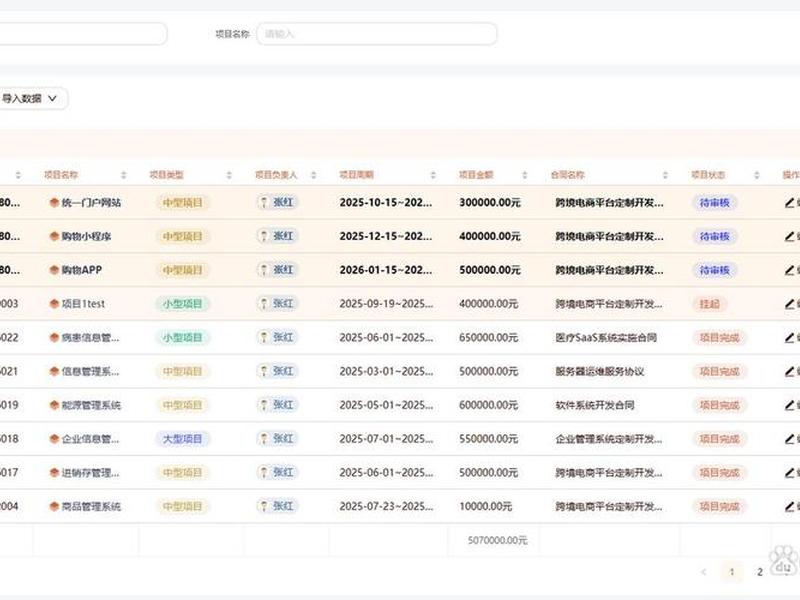Edit the 商品管理系统 row via pencil icon
This screenshot has width=800, height=600.
point(790,506)
